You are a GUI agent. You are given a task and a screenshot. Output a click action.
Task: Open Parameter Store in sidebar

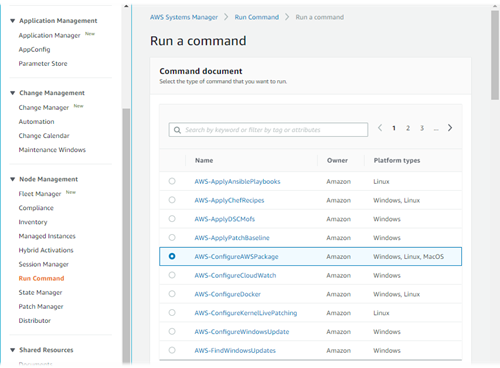pyautogui.click(x=43, y=63)
